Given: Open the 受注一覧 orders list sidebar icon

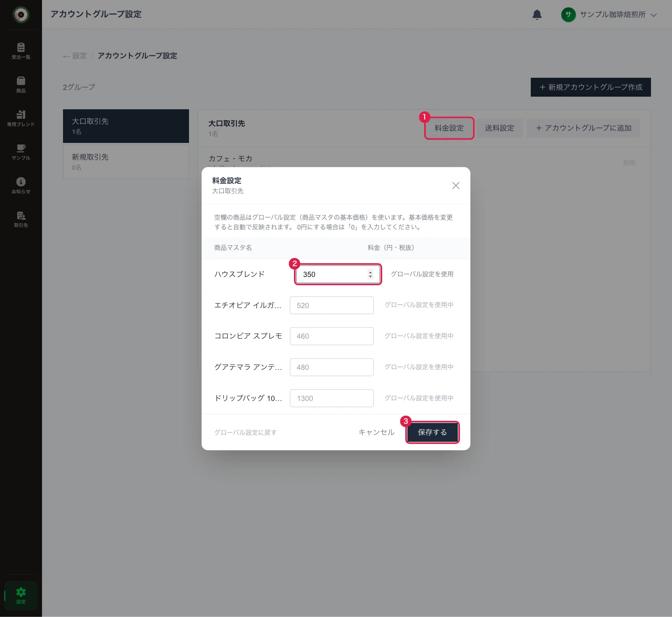Looking at the screenshot, I should pos(21,51).
